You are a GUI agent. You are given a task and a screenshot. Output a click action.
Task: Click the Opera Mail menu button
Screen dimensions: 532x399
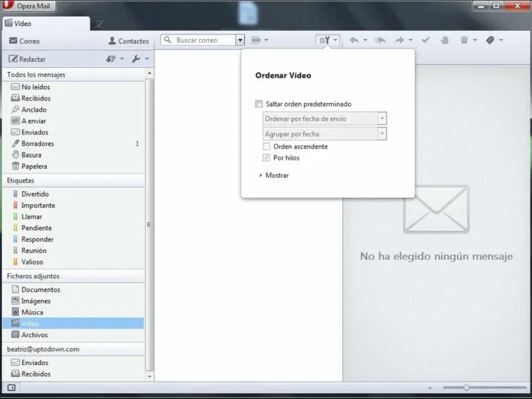[29, 6]
